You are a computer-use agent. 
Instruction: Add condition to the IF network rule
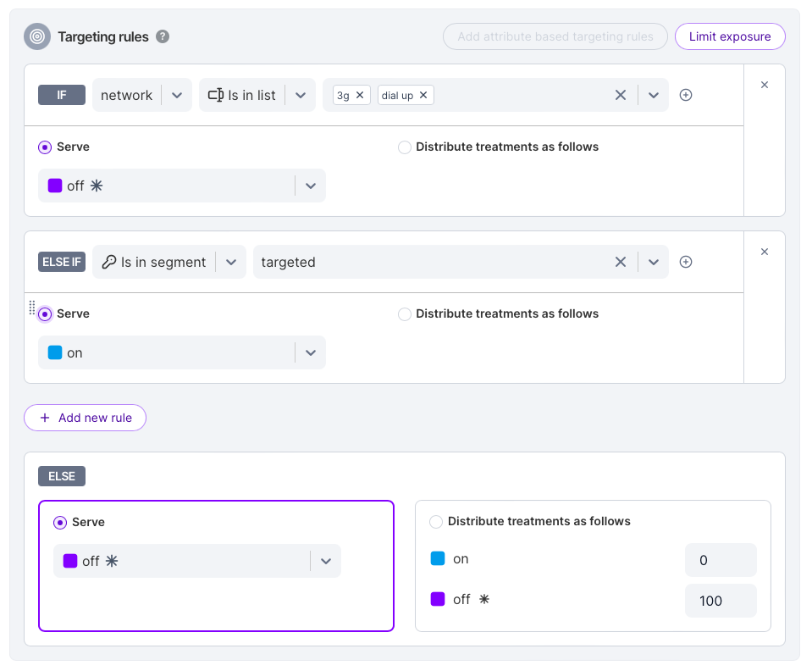(686, 95)
